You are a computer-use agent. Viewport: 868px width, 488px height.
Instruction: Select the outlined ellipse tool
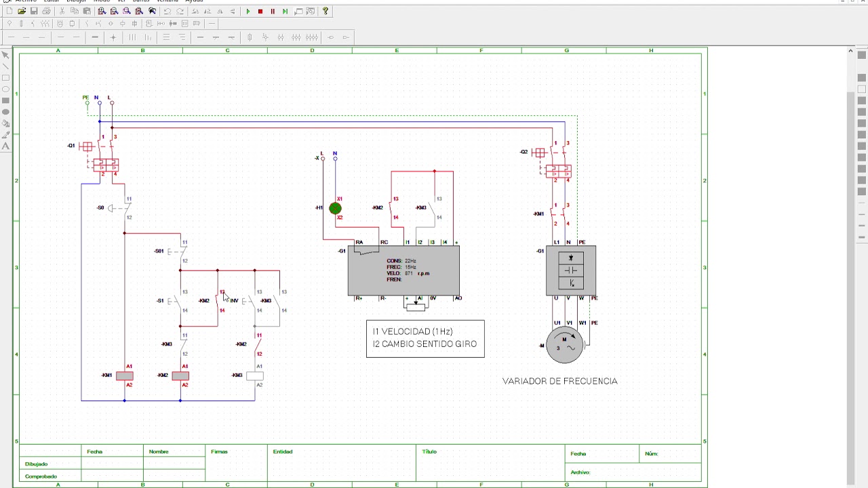point(5,89)
